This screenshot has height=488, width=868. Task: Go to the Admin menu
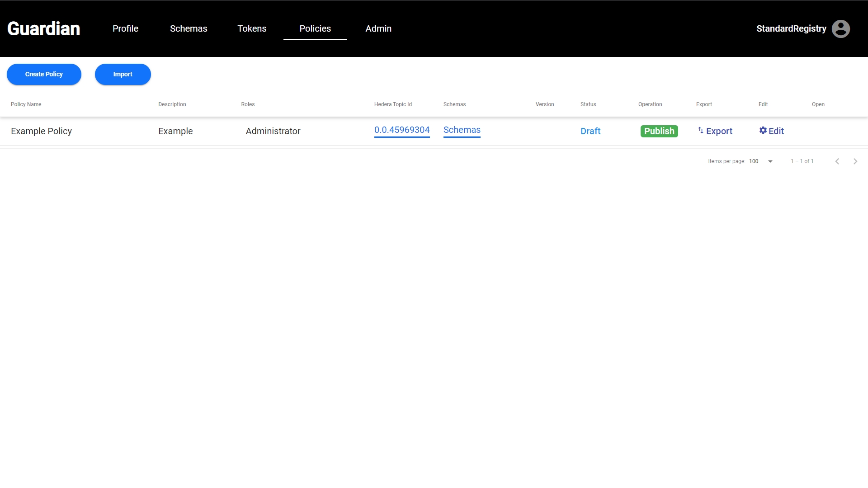(378, 28)
